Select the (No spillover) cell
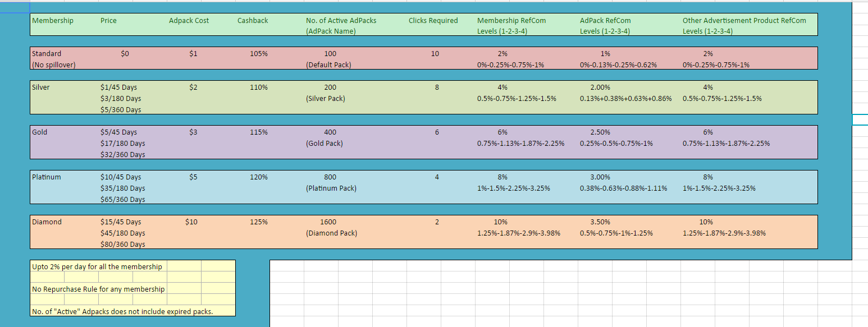 pos(54,65)
